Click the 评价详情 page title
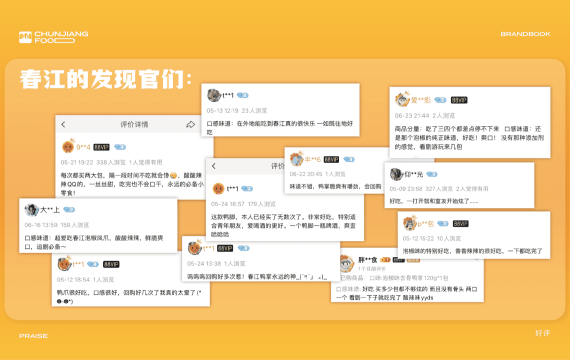Viewport: 570px width, 360px height. coord(134,124)
